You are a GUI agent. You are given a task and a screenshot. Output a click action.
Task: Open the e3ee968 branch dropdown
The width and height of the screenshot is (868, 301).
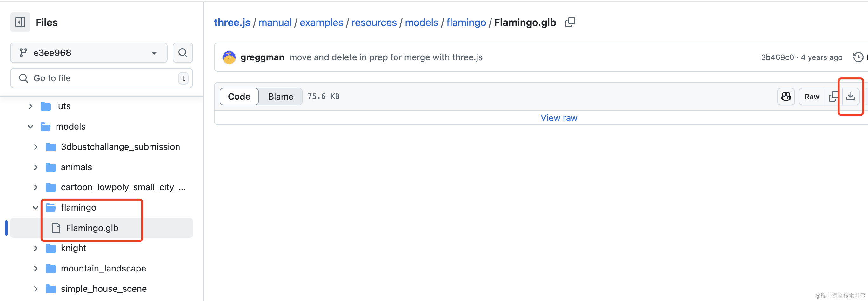click(x=89, y=53)
